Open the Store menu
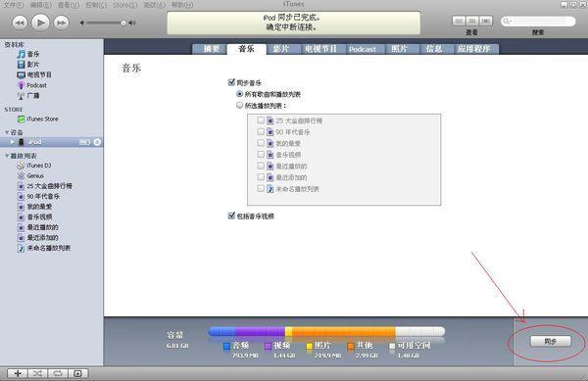The width and height of the screenshot is (588, 381). (124, 5)
